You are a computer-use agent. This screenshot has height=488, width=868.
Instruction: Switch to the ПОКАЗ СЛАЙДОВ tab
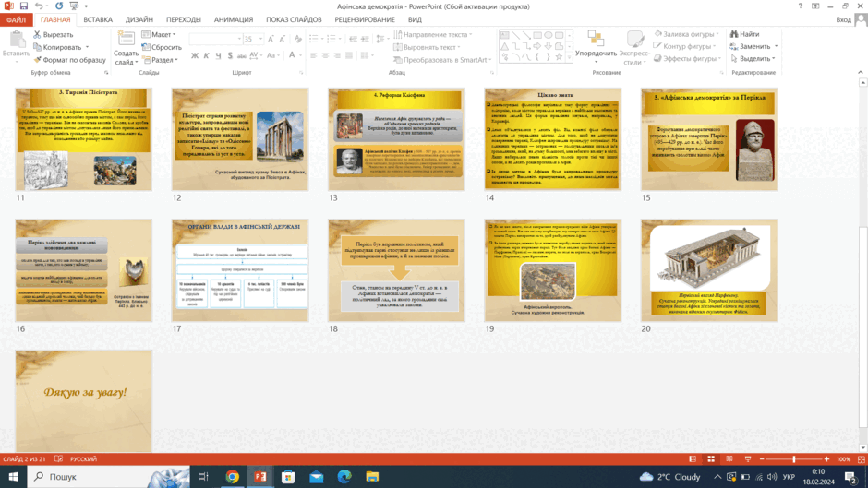(x=294, y=20)
